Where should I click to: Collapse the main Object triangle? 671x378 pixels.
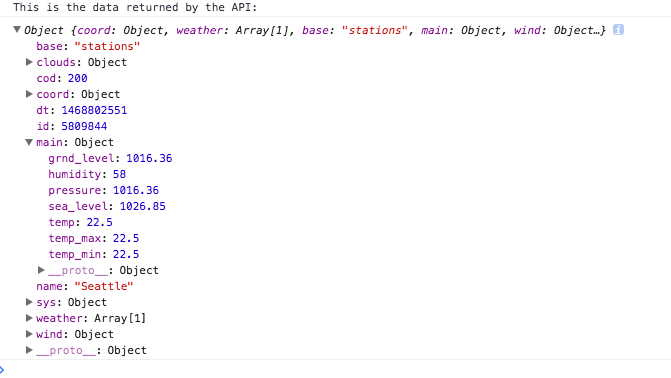[x=29, y=142]
